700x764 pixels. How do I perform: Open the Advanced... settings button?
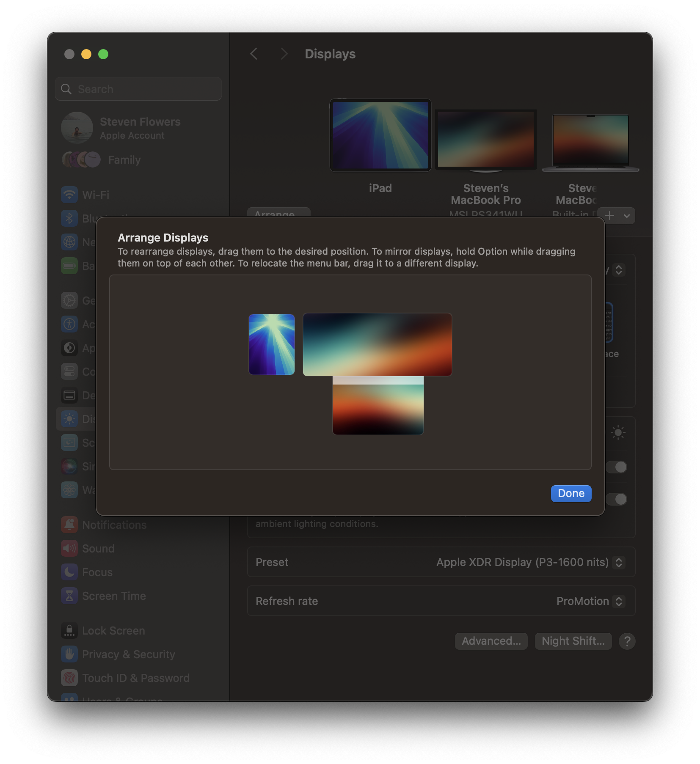(491, 641)
